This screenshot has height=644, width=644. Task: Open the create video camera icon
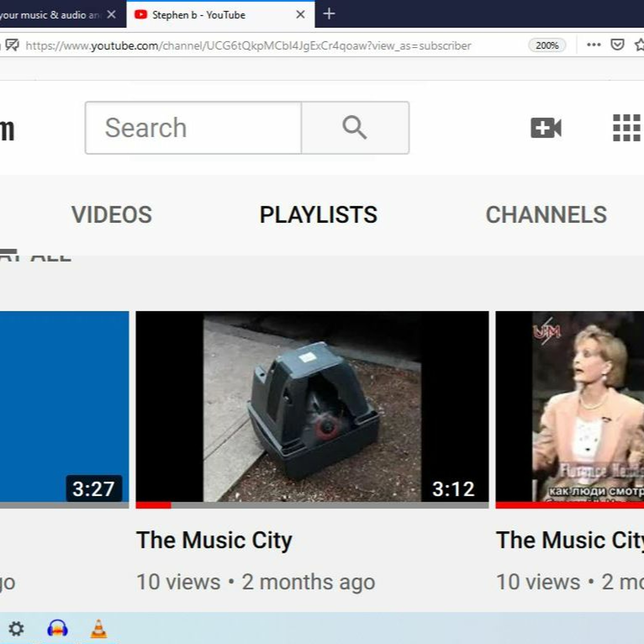(x=546, y=128)
